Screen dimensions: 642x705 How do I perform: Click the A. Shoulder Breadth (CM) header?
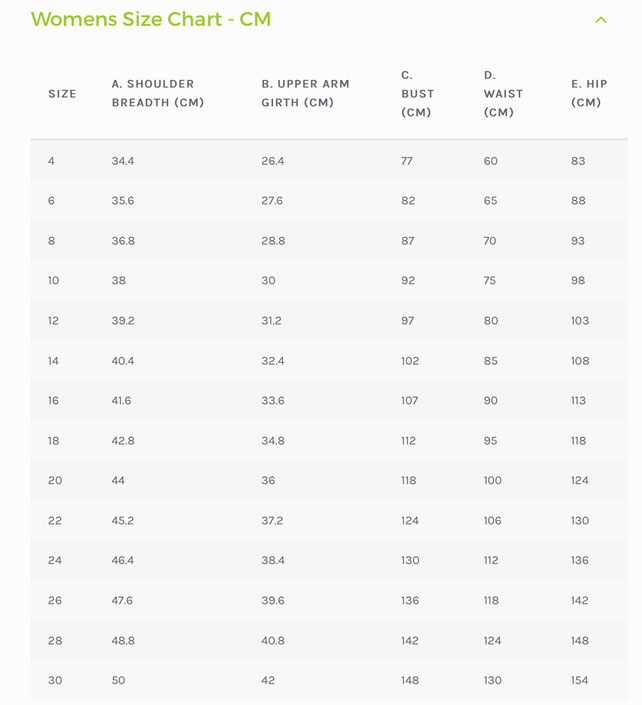point(158,93)
